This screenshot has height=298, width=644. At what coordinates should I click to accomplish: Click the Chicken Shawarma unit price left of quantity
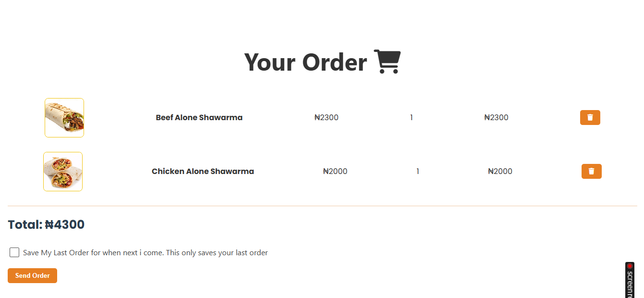(x=335, y=172)
